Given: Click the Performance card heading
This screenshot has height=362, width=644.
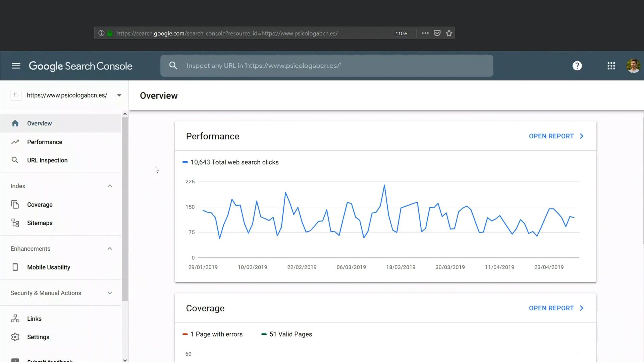Looking at the screenshot, I should [x=213, y=136].
